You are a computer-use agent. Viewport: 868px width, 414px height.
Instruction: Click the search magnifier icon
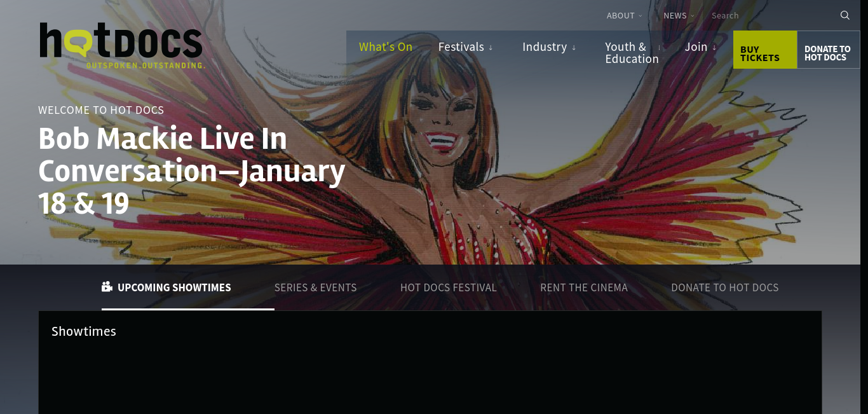844,15
